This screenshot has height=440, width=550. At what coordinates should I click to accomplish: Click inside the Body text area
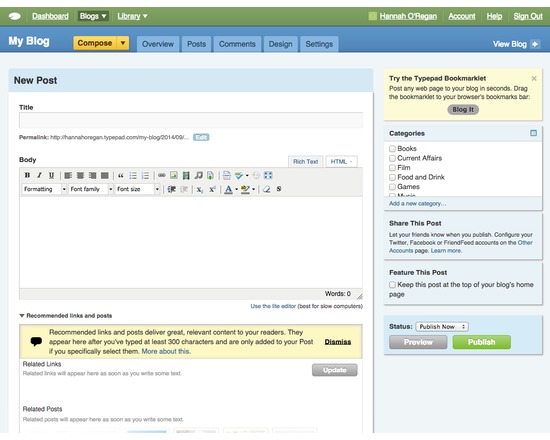[x=191, y=242]
